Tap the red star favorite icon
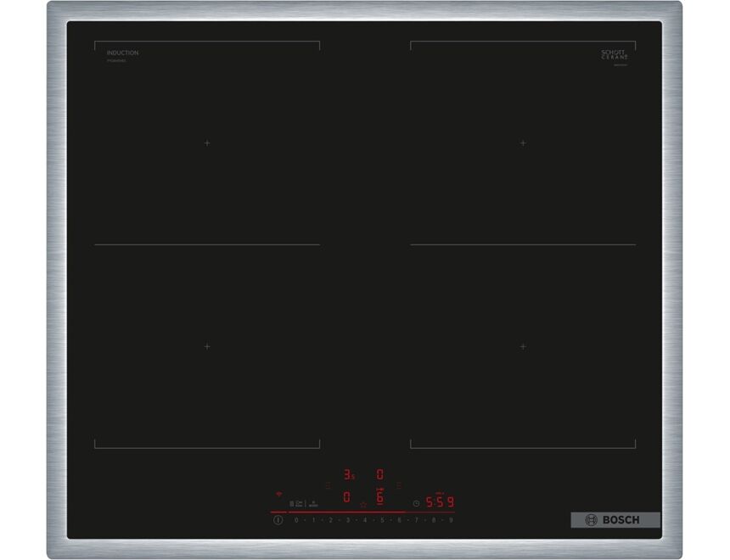730x560 pixels. pyautogui.click(x=363, y=504)
